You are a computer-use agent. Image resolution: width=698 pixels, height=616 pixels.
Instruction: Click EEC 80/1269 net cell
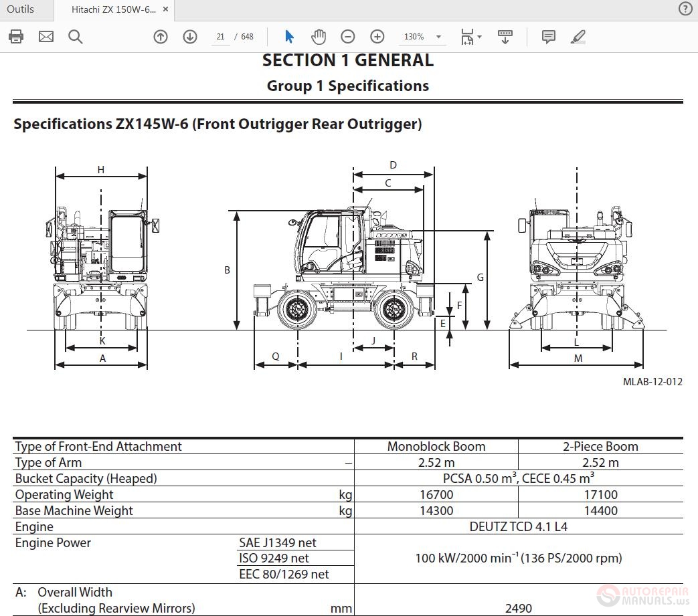pyautogui.click(x=284, y=574)
